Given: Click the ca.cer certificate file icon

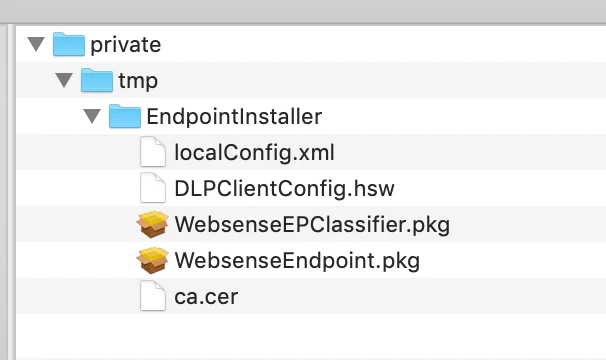Looking at the screenshot, I should click(x=153, y=296).
